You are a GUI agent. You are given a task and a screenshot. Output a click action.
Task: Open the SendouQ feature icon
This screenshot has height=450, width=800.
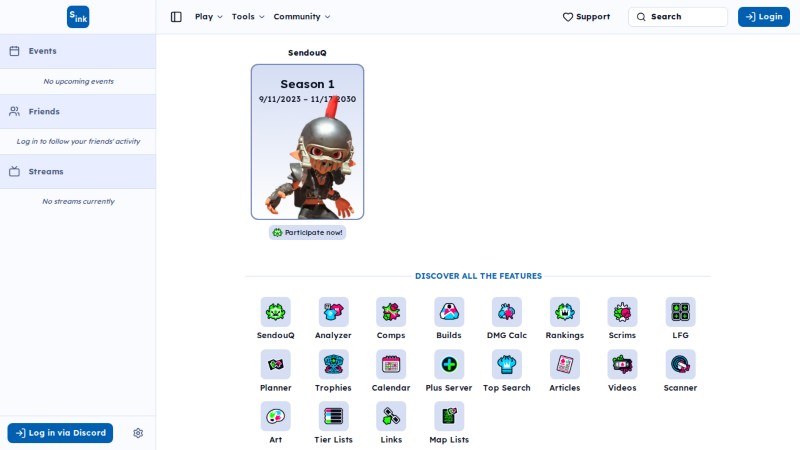(x=276, y=312)
